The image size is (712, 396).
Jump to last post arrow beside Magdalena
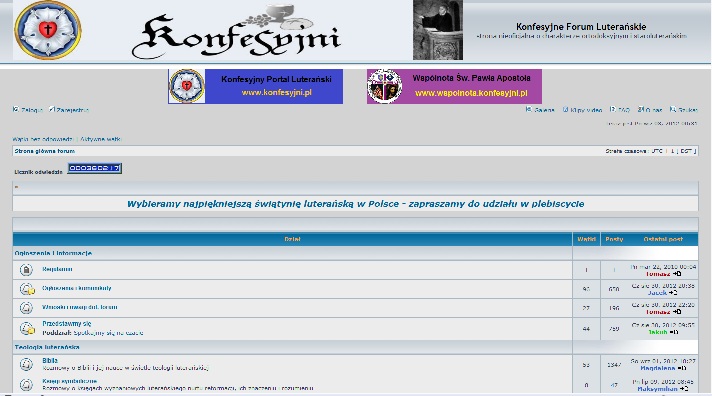point(682,368)
